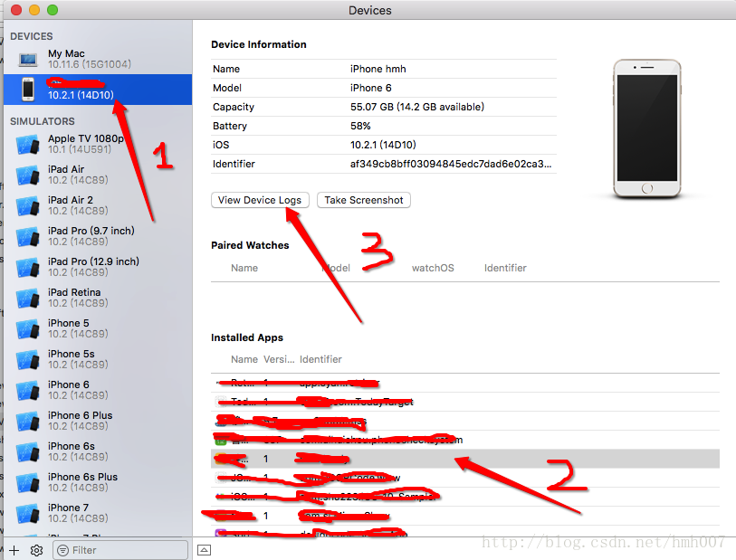
Task: Click the iPhone 5s simulator icon
Action: 28,360
